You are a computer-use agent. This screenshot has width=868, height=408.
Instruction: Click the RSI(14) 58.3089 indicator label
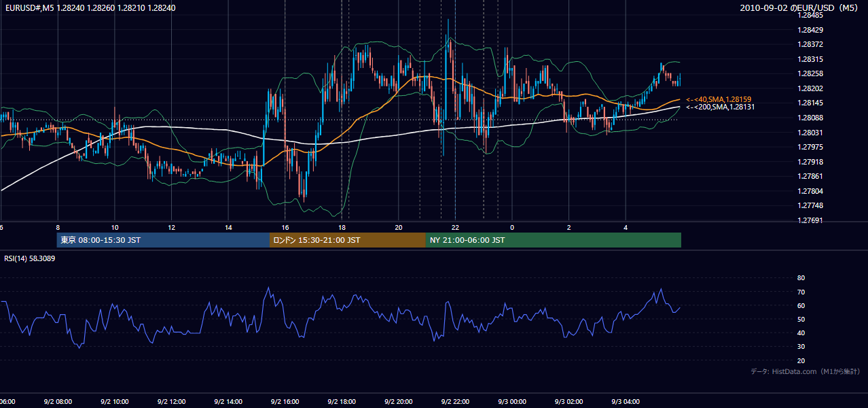click(x=30, y=258)
